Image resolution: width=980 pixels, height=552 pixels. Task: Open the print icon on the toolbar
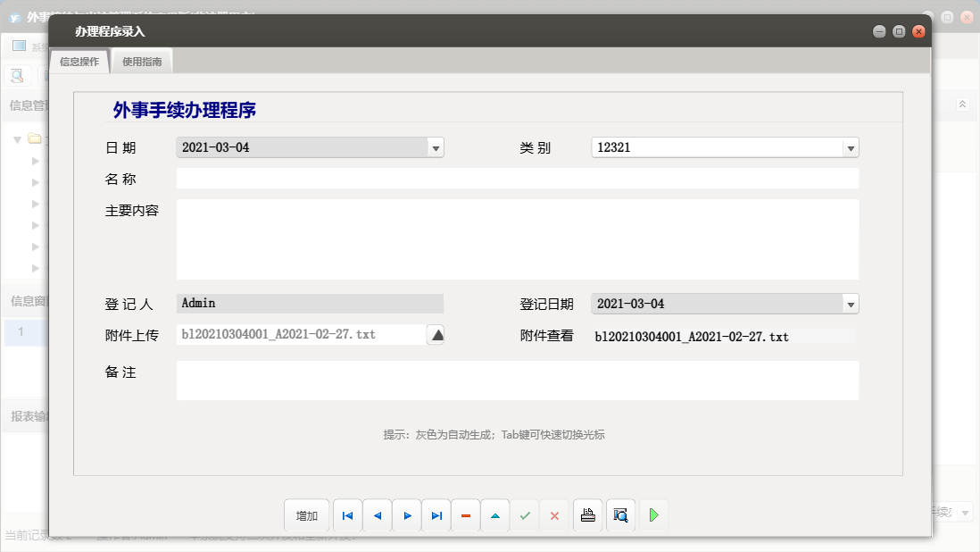[587, 515]
